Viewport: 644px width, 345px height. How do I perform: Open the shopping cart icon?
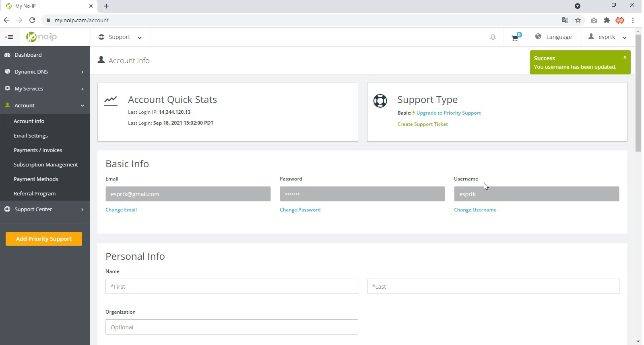pos(515,38)
